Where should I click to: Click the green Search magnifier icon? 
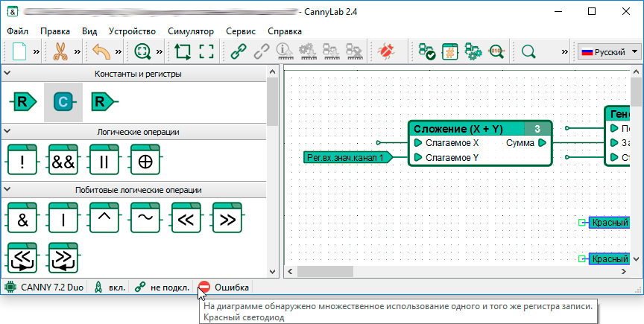[x=528, y=51]
